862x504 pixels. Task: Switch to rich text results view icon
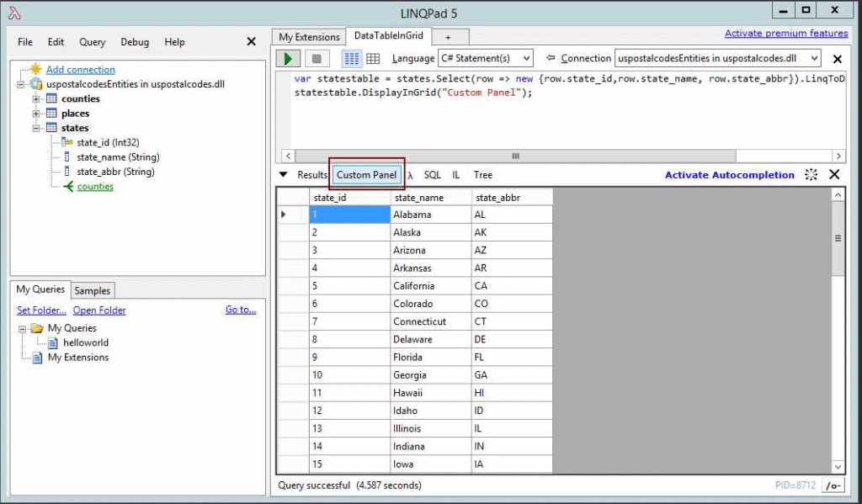tap(352, 59)
